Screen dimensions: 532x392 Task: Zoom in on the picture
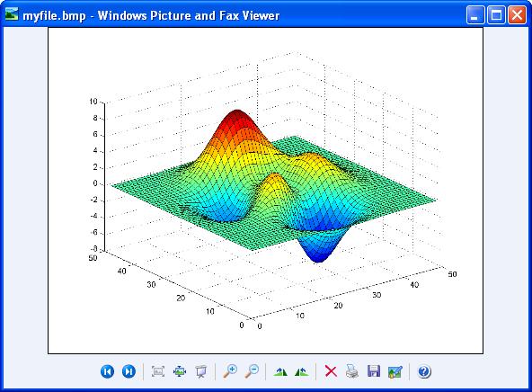pos(230,371)
